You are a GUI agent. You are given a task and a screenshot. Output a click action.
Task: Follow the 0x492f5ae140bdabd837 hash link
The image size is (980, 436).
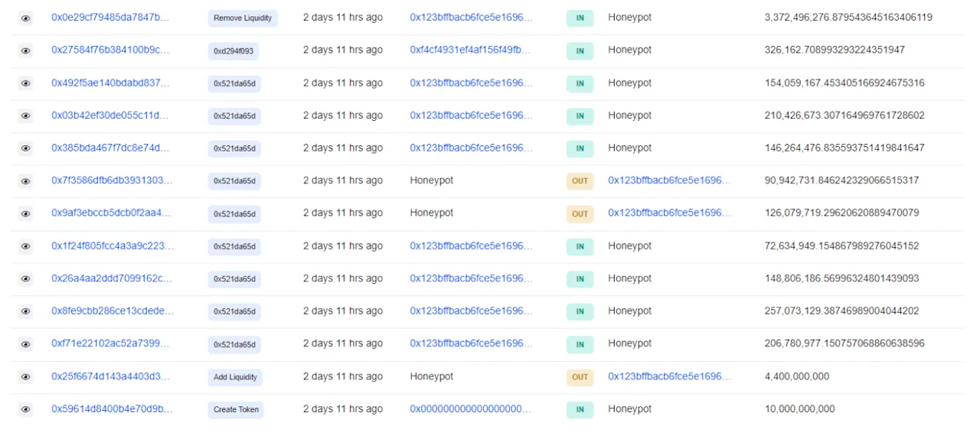pyautogui.click(x=110, y=83)
